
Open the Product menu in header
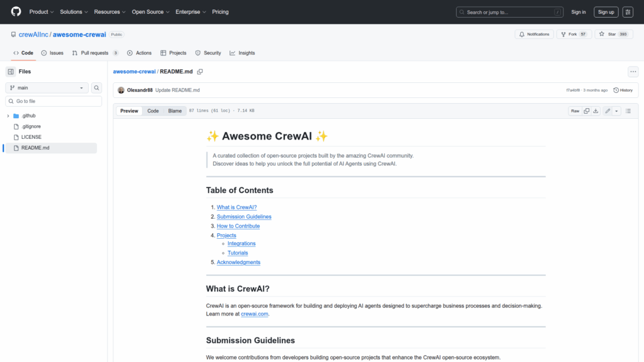click(x=42, y=12)
